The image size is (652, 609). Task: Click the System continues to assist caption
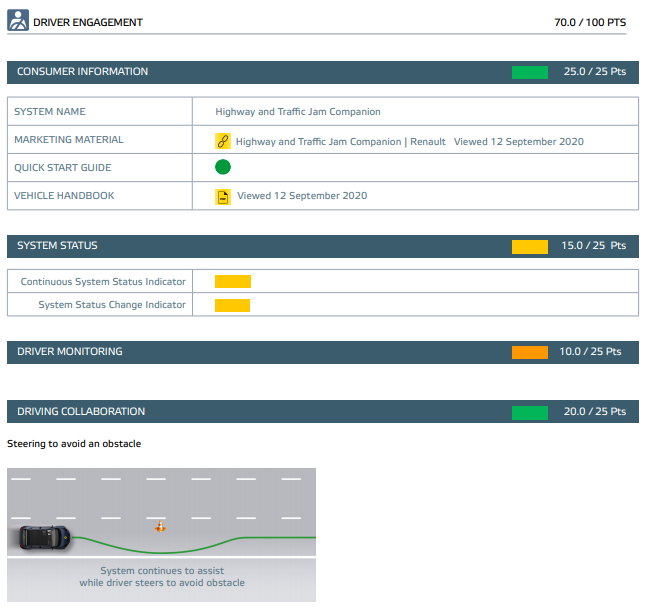point(162,577)
